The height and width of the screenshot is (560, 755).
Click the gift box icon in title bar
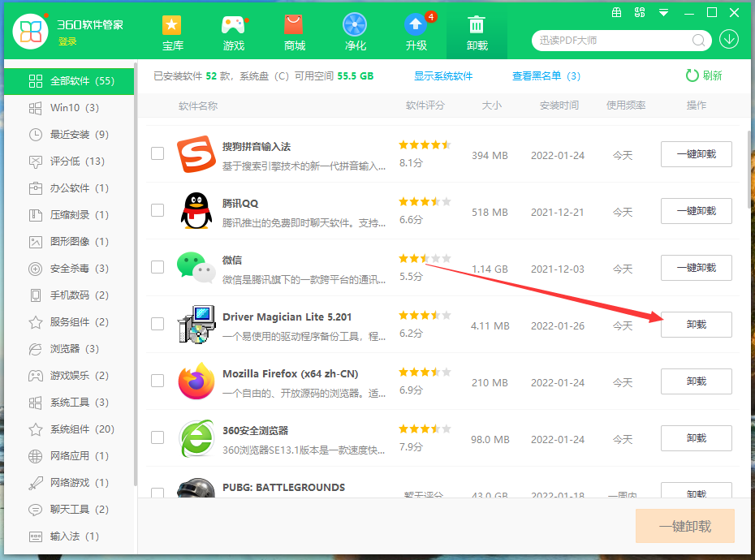click(x=616, y=12)
